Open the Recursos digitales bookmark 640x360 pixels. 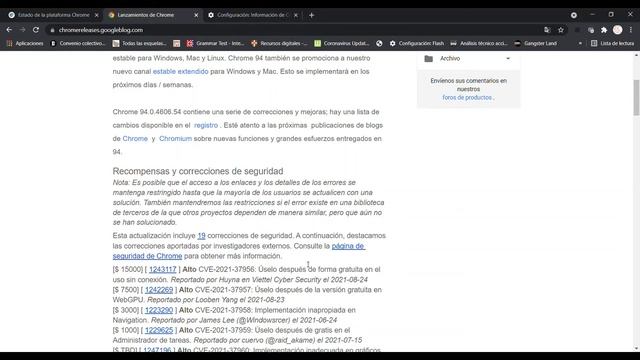coord(279,43)
